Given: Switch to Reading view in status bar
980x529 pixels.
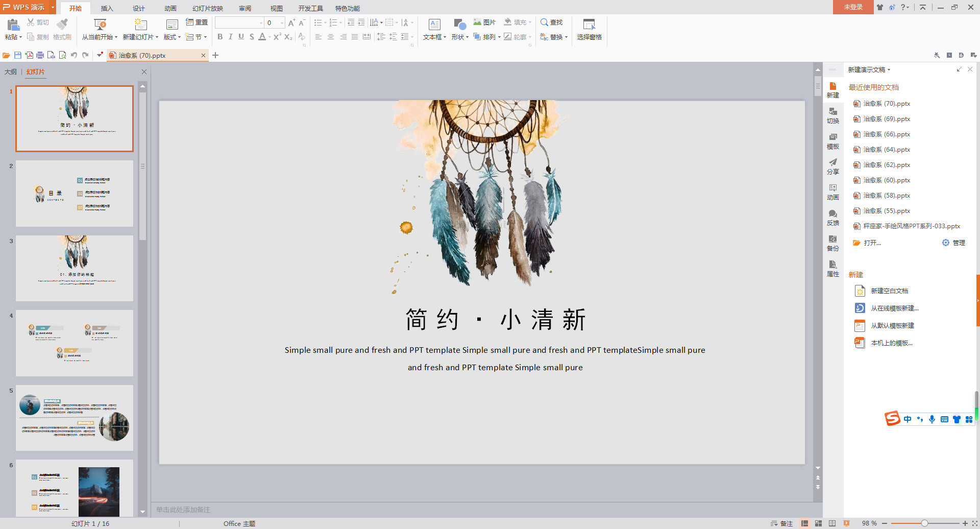Looking at the screenshot, I should [x=832, y=523].
